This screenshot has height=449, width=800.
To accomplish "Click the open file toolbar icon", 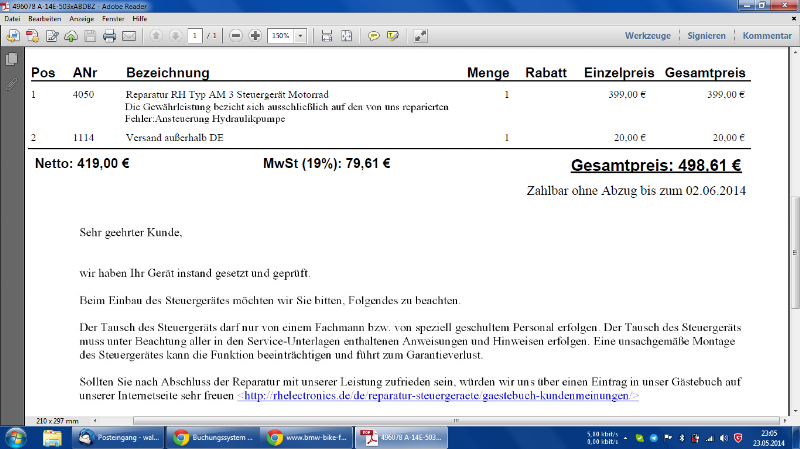I will click(x=13, y=36).
